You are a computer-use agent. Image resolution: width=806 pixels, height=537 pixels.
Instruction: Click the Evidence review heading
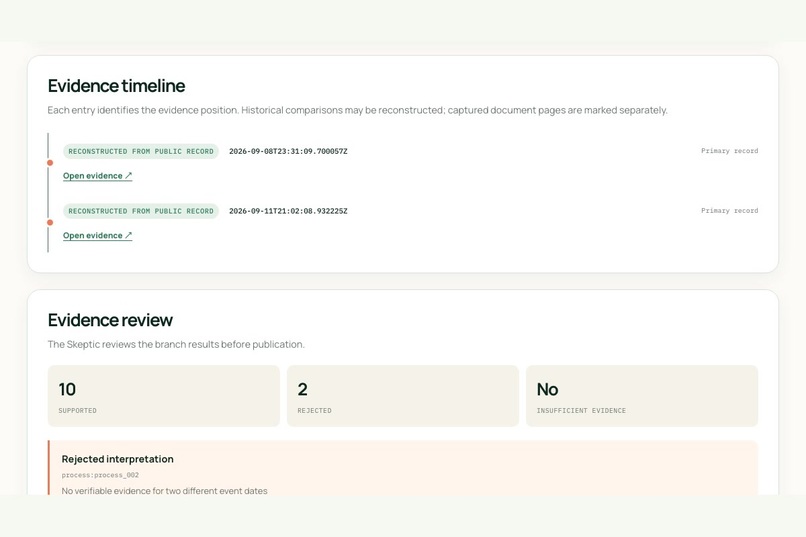pos(110,320)
